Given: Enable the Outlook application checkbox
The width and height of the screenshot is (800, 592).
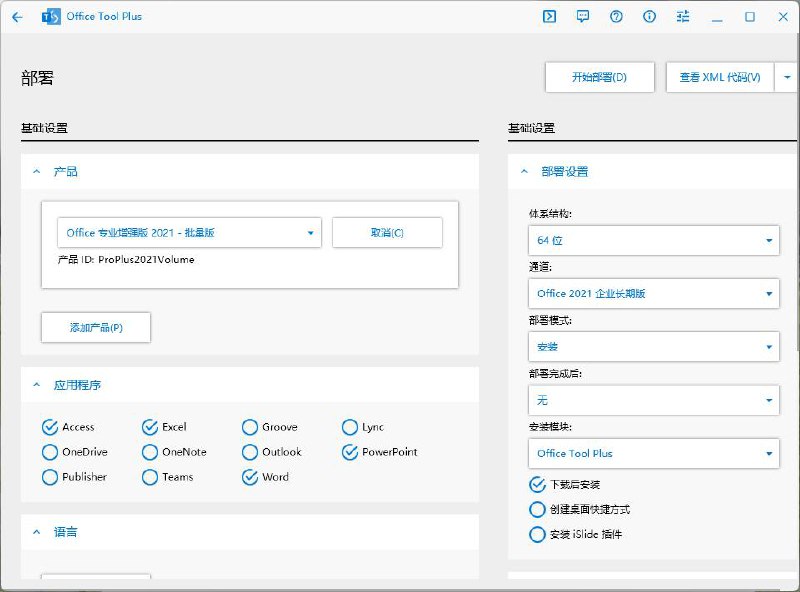Looking at the screenshot, I should [250, 452].
